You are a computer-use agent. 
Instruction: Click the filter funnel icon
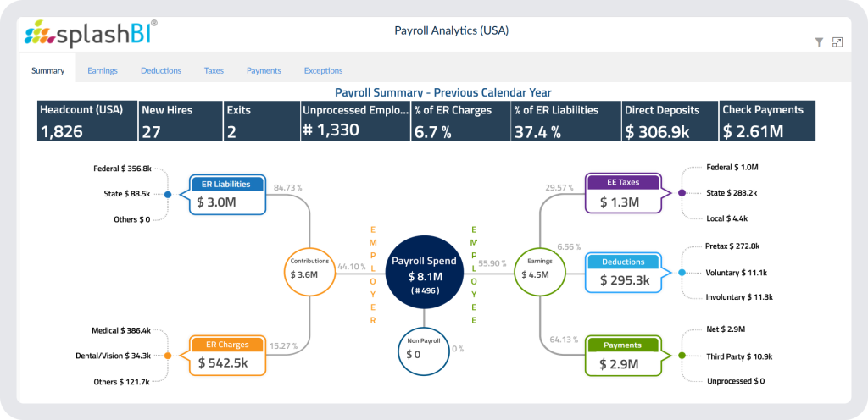[819, 42]
